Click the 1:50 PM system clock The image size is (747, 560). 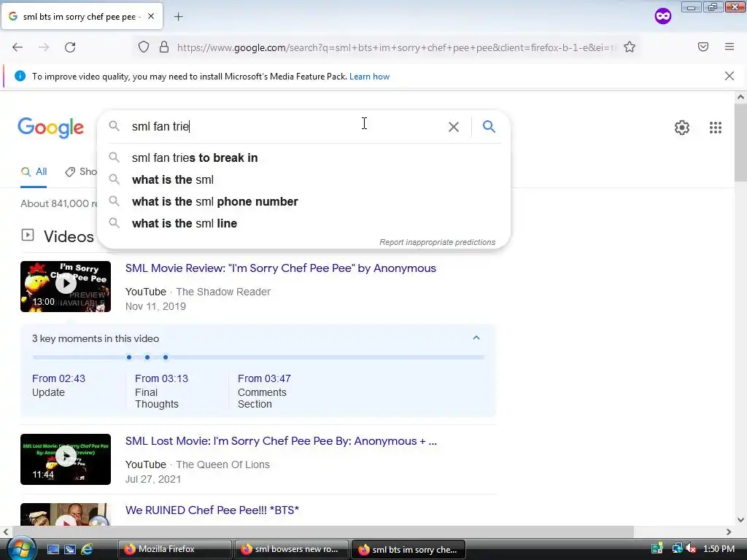pos(719,548)
